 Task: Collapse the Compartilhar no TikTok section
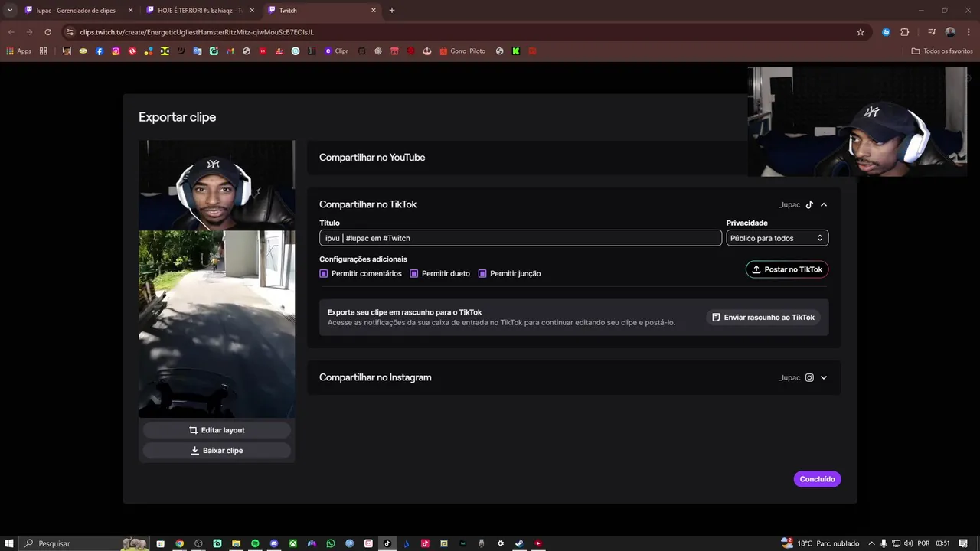click(x=824, y=204)
